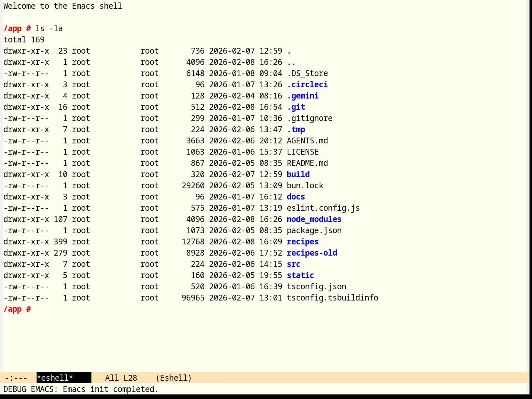Click the package.json file name
Screen dimensions: 532x399
[314, 231]
